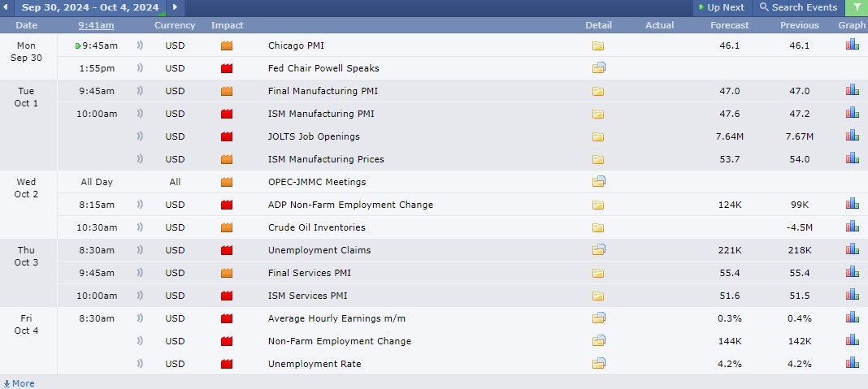Select the -4.5M Crude Oil previous value
Image resolution: width=868 pixels, height=389 pixels.
(x=800, y=227)
